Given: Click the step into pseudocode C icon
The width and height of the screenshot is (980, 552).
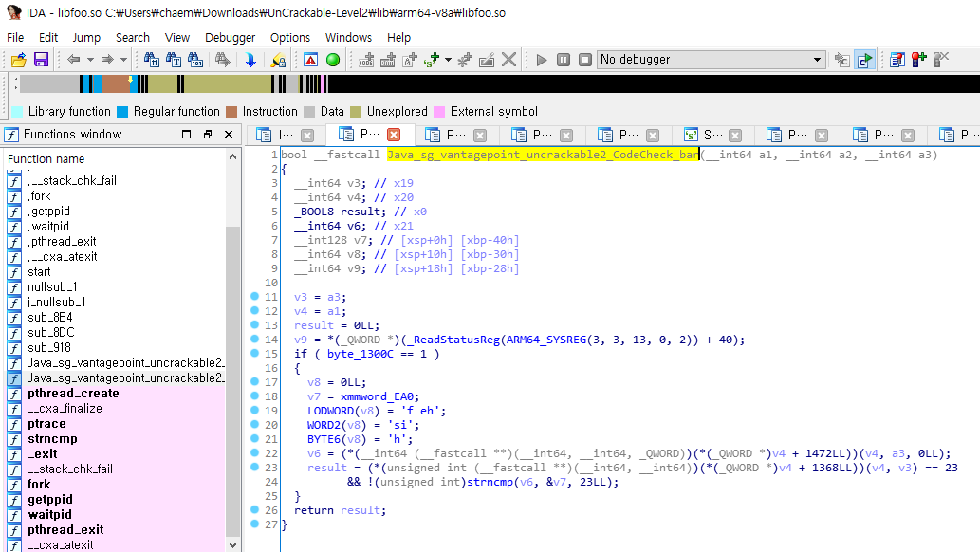Looking at the screenshot, I should click(841, 60).
